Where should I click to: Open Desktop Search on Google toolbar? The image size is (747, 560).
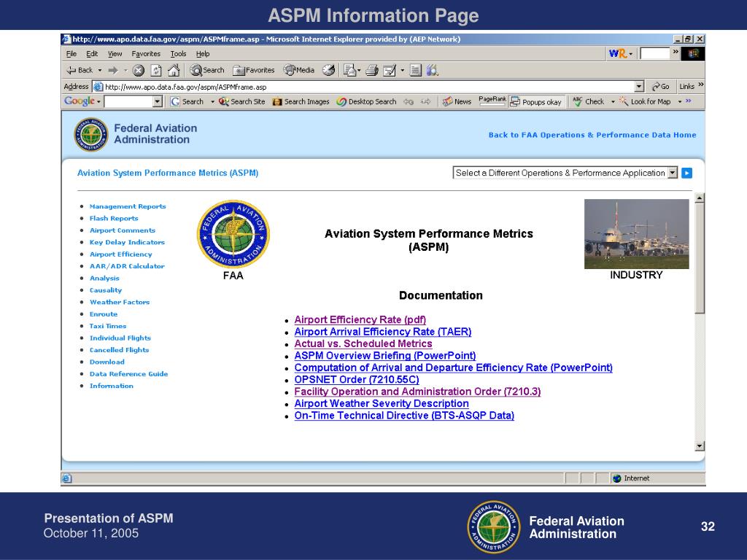(x=366, y=101)
